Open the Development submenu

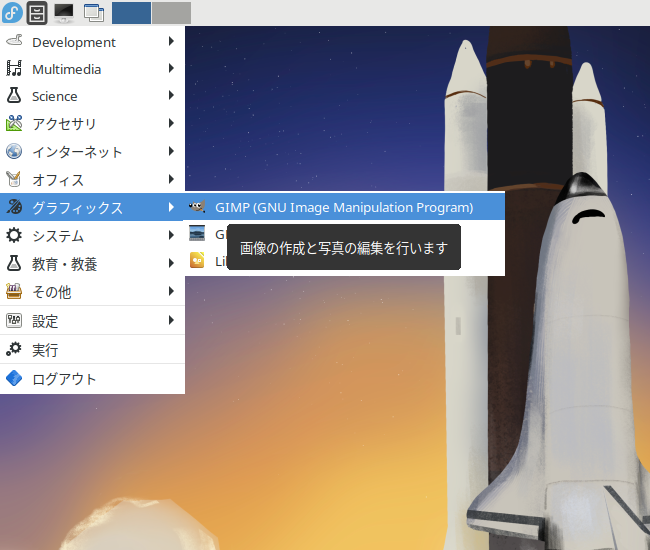pyautogui.click(x=92, y=41)
